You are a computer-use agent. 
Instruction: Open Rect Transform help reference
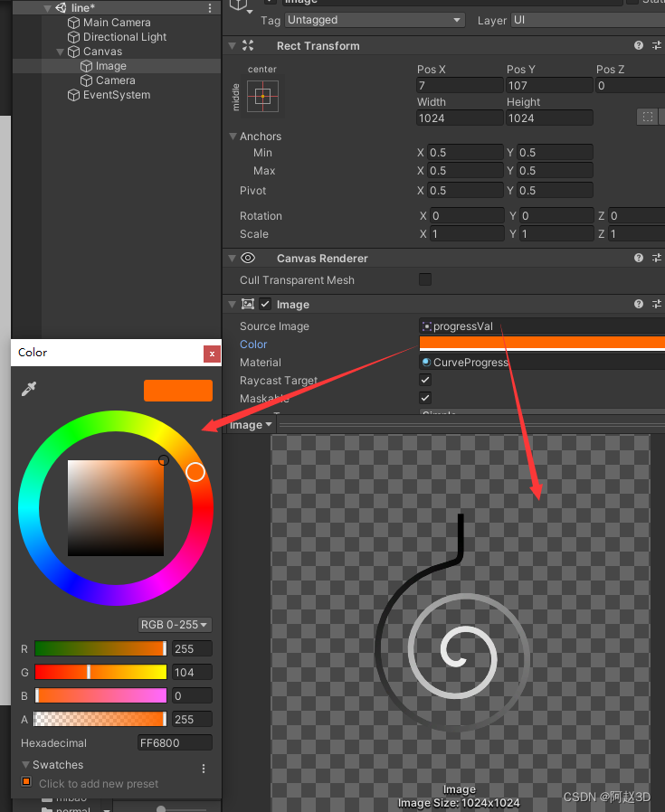(x=639, y=45)
